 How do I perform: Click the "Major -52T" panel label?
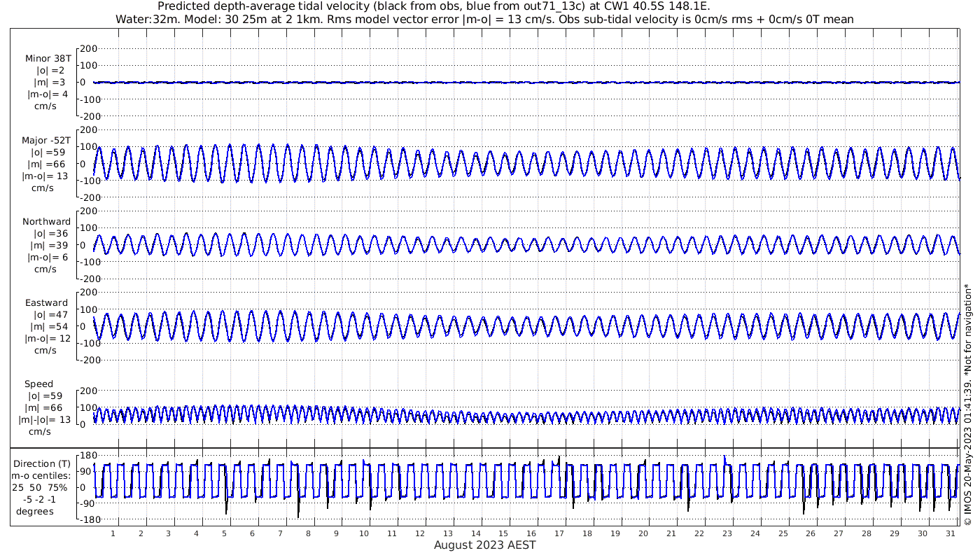pos(46,141)
